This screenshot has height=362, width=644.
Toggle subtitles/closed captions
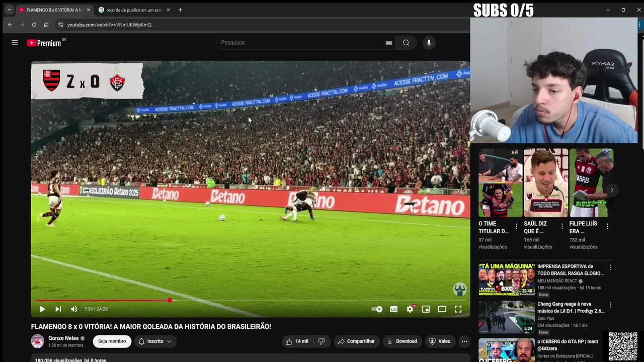point(394,309)
